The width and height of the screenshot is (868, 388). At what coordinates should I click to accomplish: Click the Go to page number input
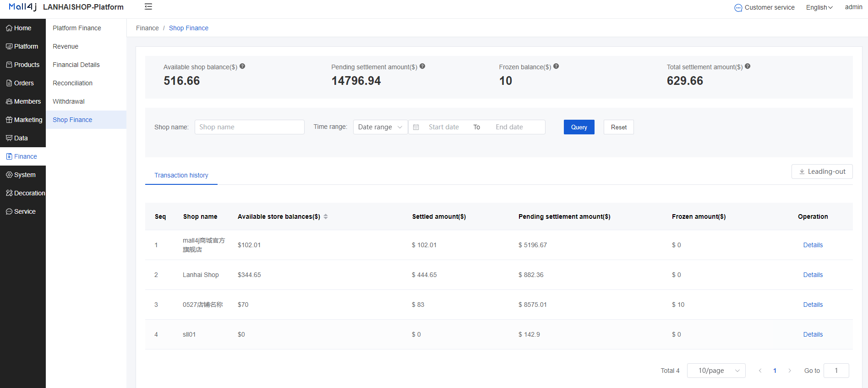[x=836, y=371]
